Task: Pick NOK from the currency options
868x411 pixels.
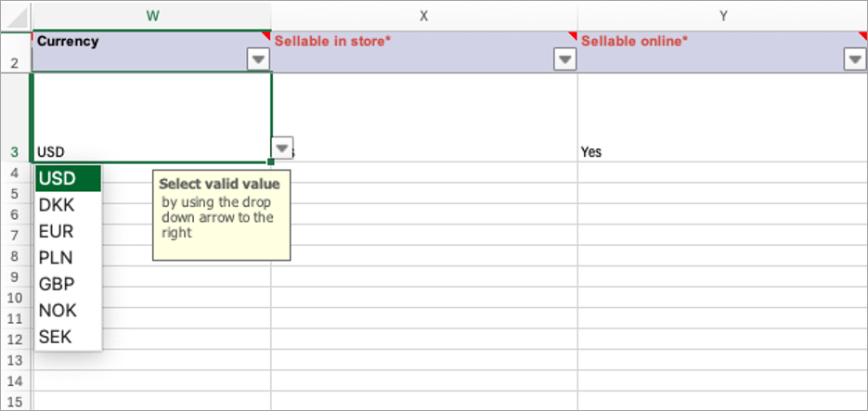Action: [58, 311]
